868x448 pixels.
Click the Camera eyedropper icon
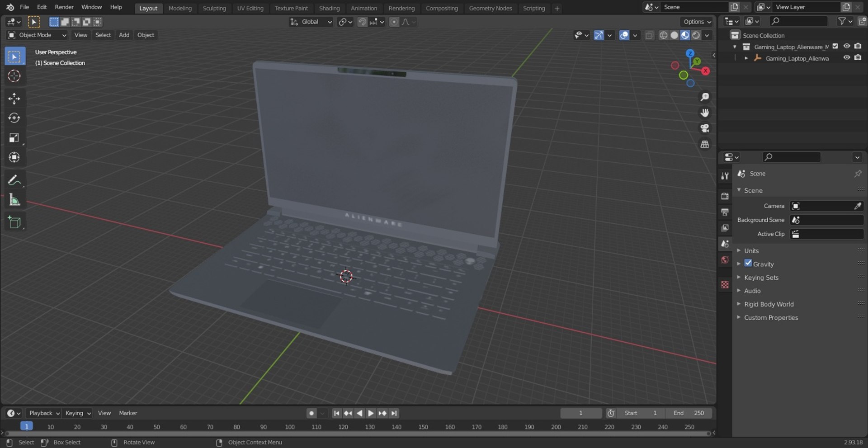857,206
